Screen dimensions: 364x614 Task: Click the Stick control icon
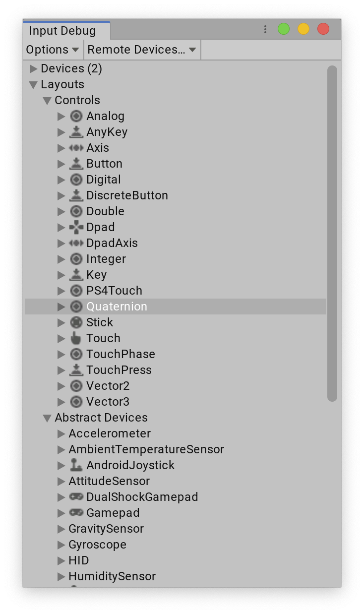(76, 322)
